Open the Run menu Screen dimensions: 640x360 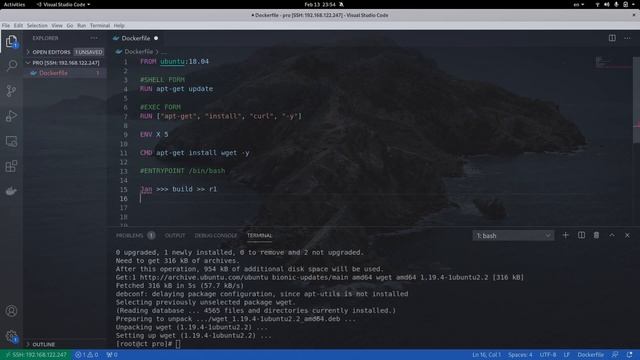coord(82,25)
